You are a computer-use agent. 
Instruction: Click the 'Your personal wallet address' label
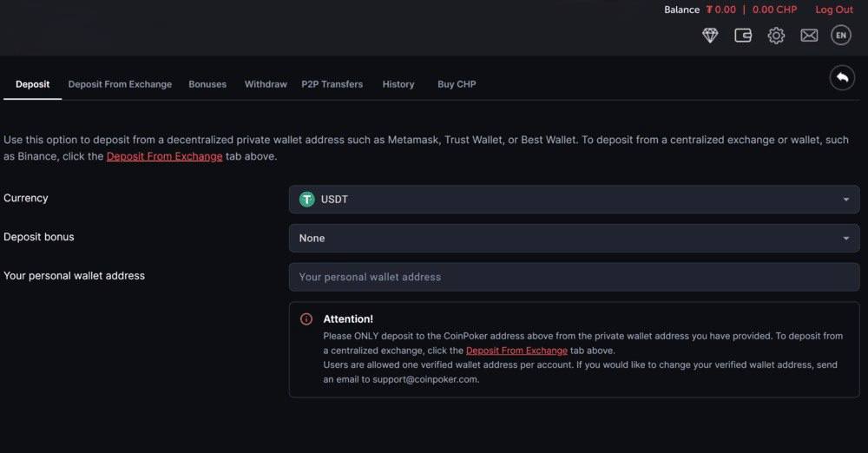coord(74,276)
